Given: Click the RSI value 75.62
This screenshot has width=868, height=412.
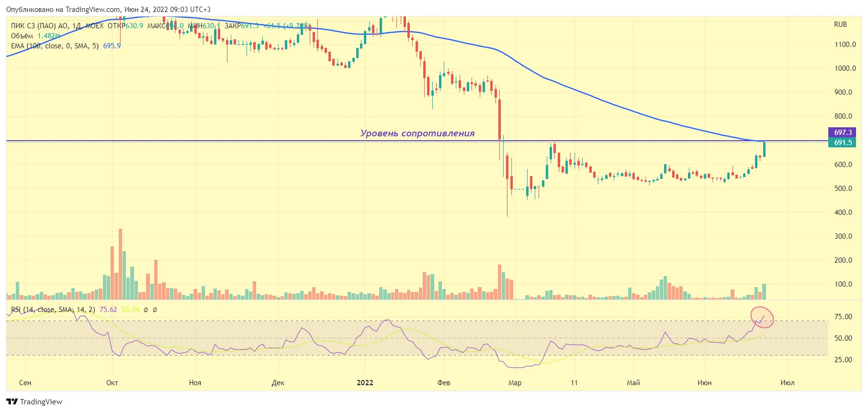Looking at the screenshot, I should [x=108, y=310].
